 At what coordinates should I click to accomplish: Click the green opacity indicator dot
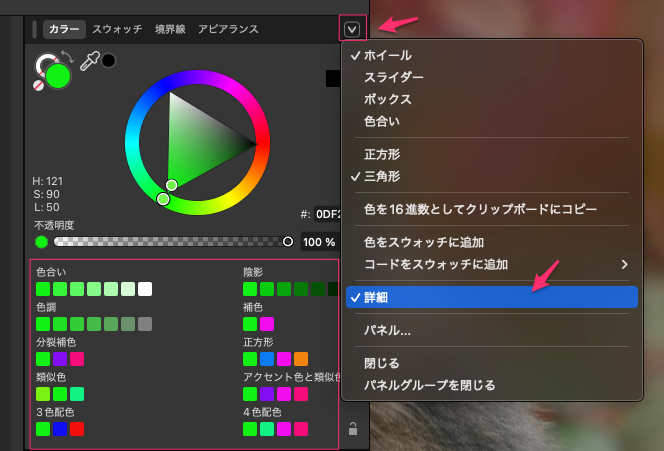(41, 241)
